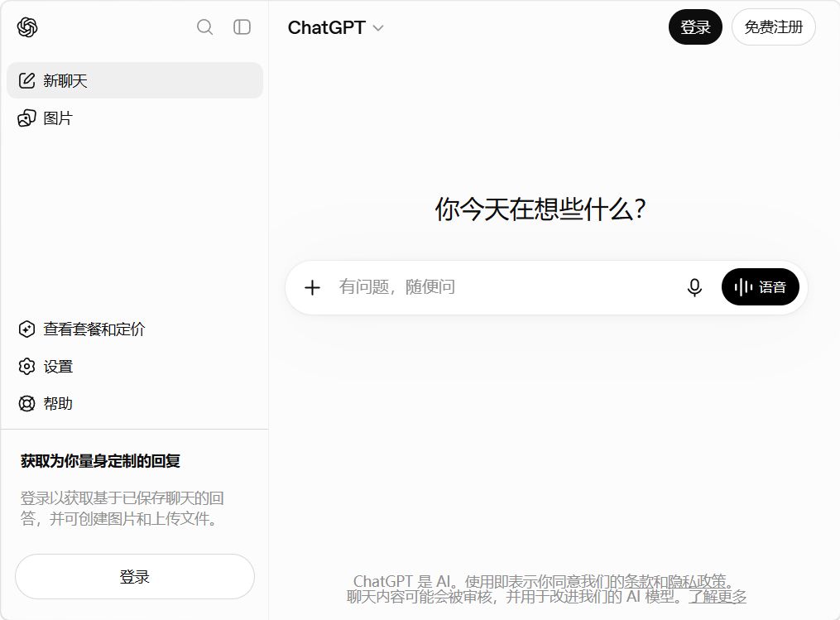Open the 条款 terms link in the footer
Viewport: 840px width, 620px height.
[x=639, y=581]
